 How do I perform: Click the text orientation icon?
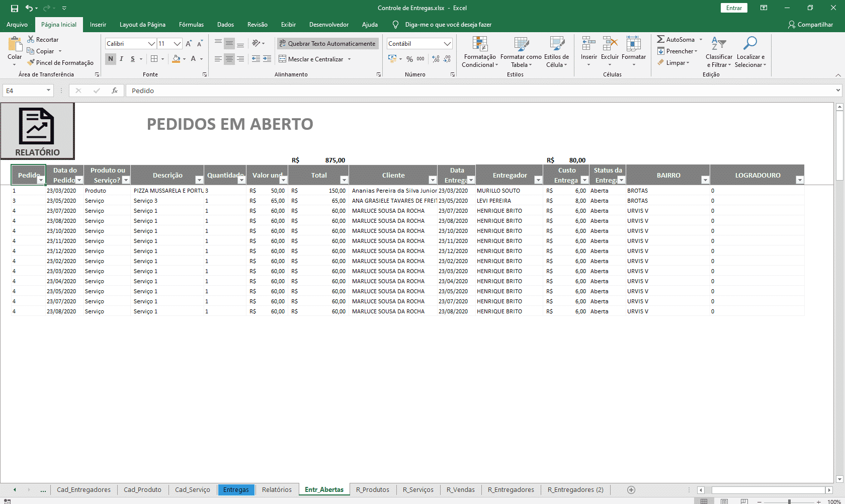pyautogui.click(x=256, y=43)
